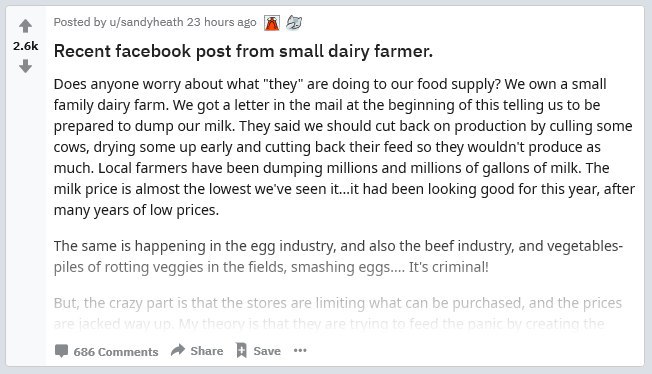Click the orange volcano award badge

point(272,23)
